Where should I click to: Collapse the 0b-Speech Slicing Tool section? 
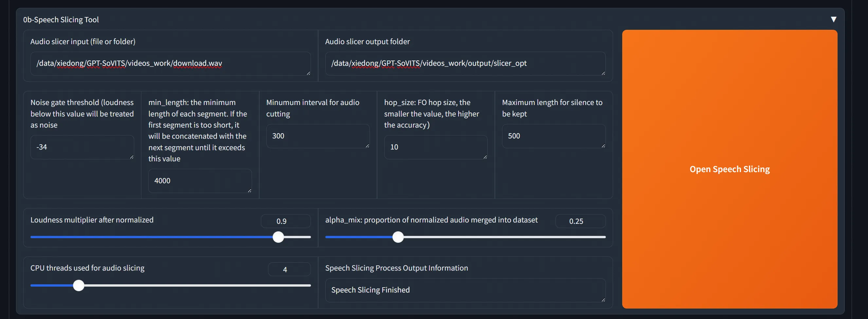click(833, 20)
